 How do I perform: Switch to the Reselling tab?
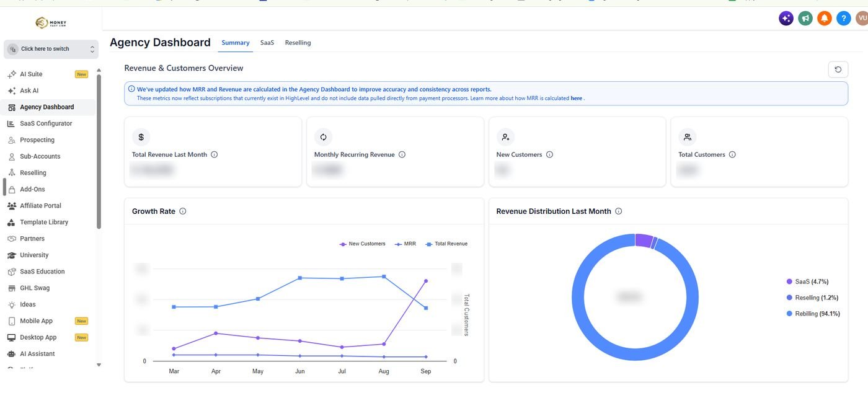click(298, 43)
